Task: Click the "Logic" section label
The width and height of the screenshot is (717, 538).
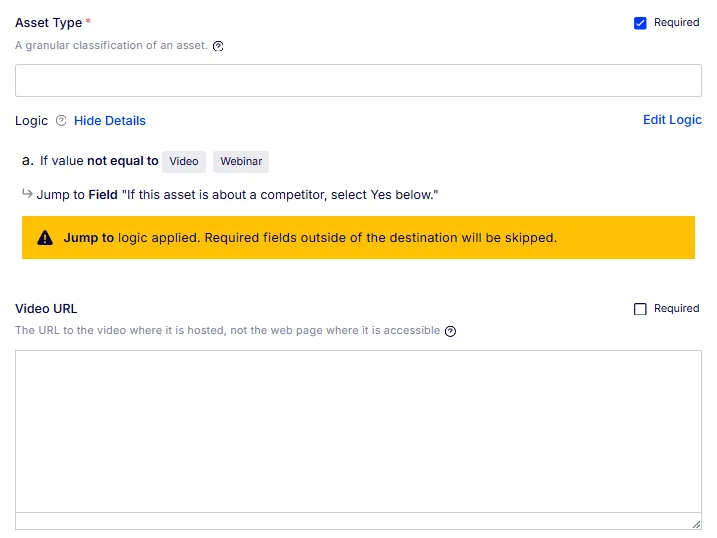Action: tap(32, 121)
